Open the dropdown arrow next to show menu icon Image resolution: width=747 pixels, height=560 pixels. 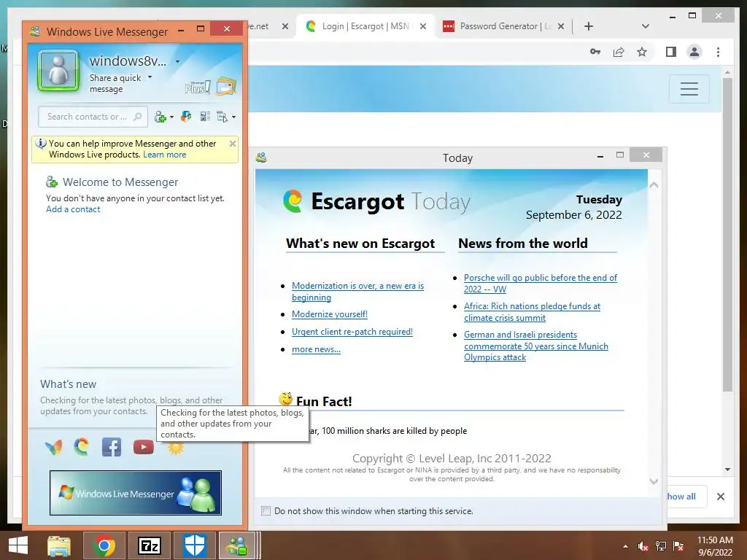click(x=233, y=117)
